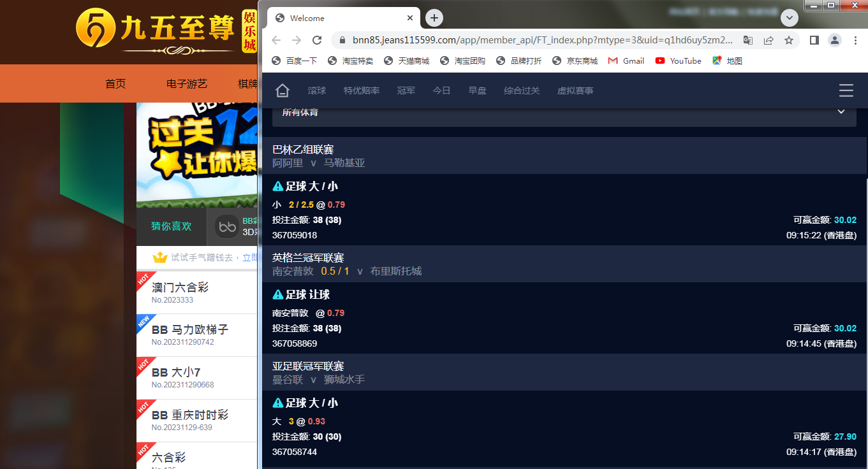Viewport: 868px width, 469px height.
Task: Bookmark this page with star icon
Action: (789, 40)
